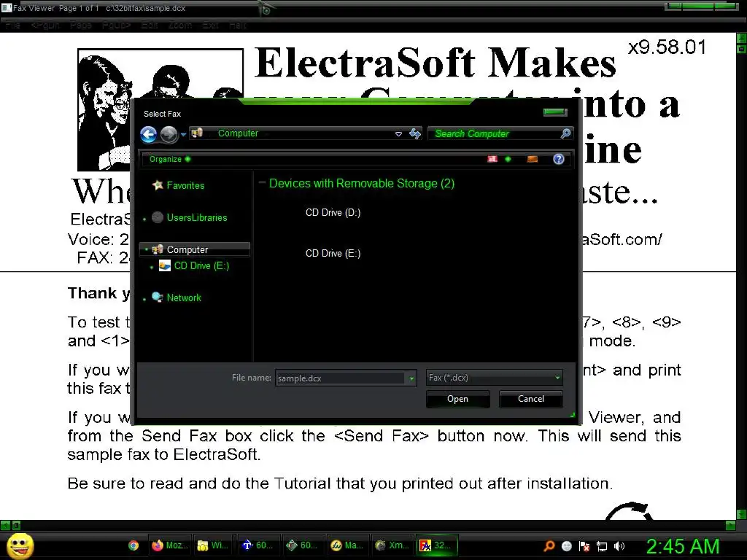Select CD Drive (D:) in file list
Image resolution: width=747 pixels, height=560 pixels.
coord(333,212)
